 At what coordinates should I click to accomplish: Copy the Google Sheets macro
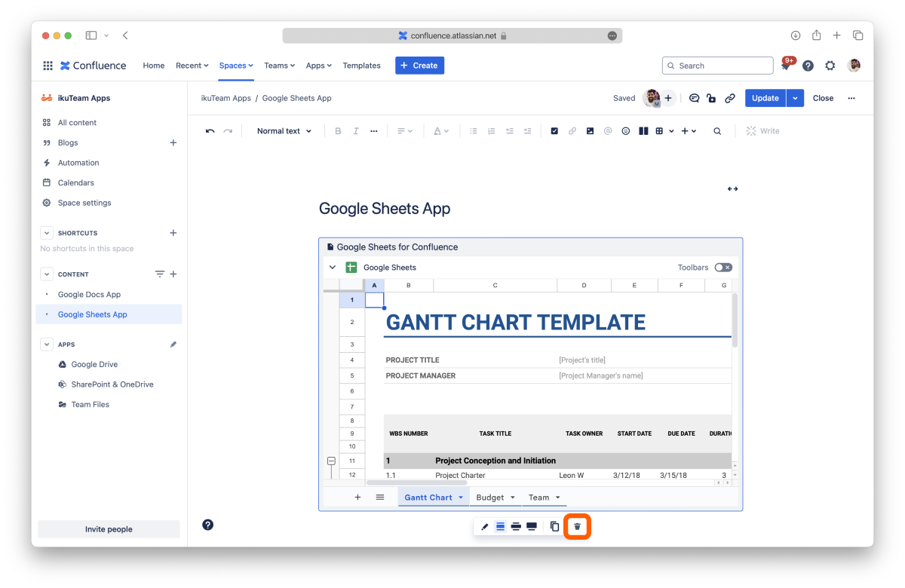[x=554, y=526]
